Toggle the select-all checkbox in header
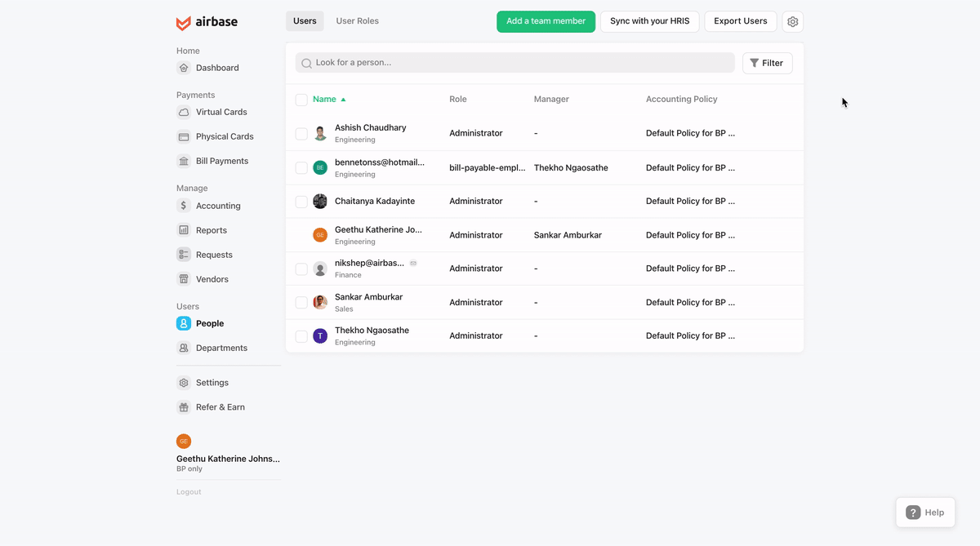The width and height of the screenshot is (980, 546). pyautogui.click(x=301, y=100)
